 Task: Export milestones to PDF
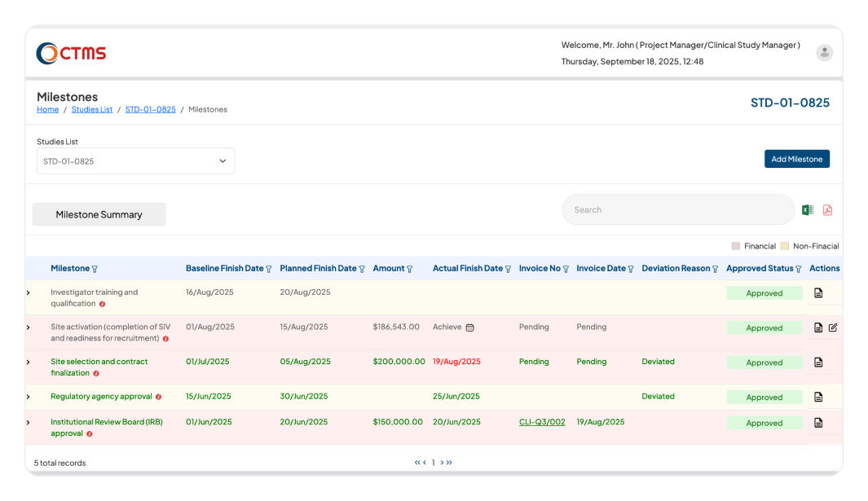[x=827, y=209]
